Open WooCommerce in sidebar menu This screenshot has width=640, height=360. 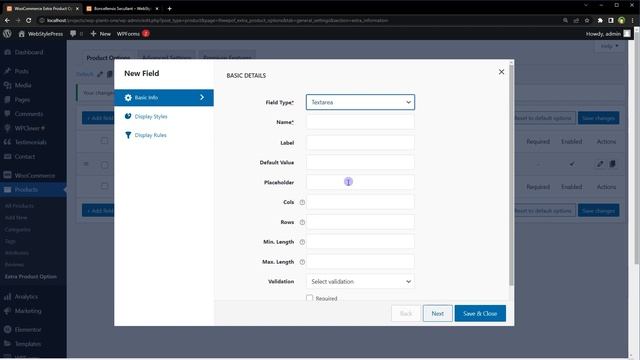click(34, 176)
